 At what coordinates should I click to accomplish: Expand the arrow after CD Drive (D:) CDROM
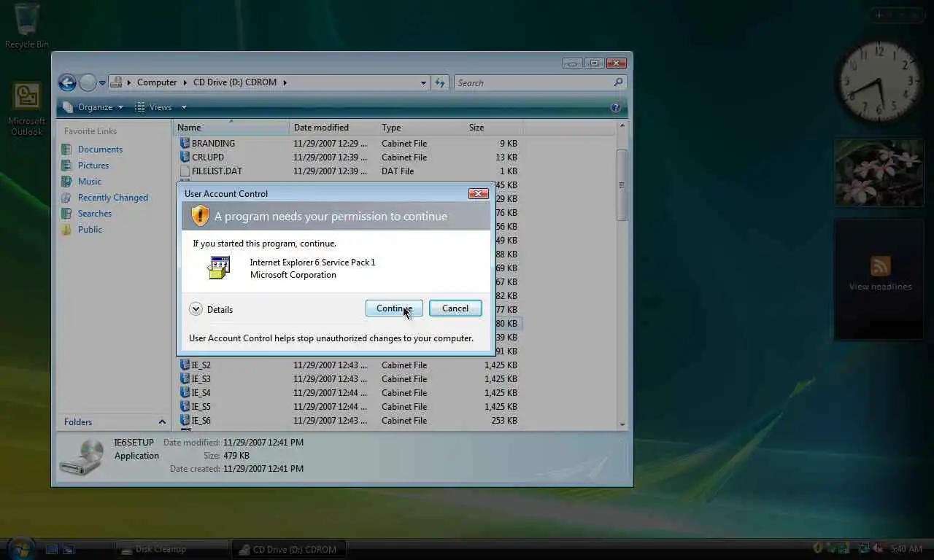(285, 82)
